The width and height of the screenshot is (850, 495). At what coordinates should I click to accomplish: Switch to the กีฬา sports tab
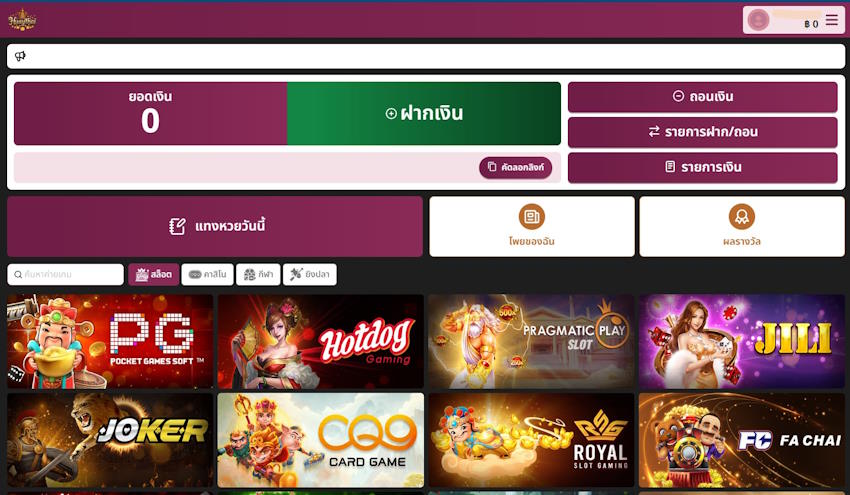[258, 274]
